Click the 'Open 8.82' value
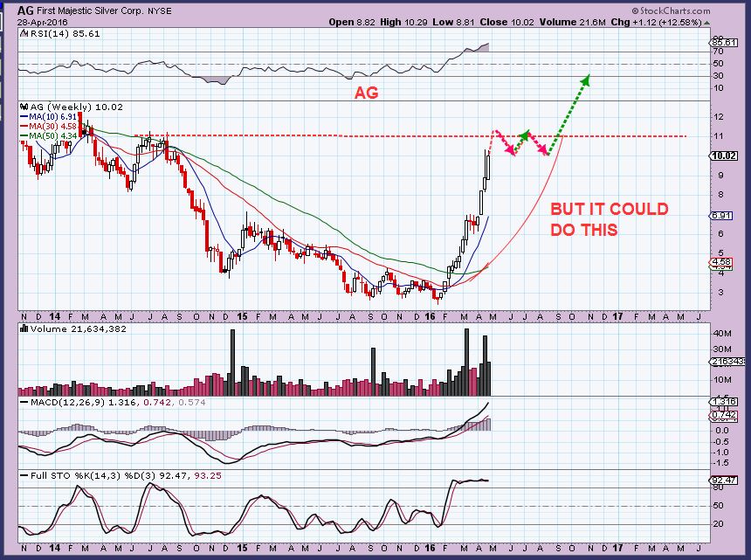This screenshot has width=751, height=560. coord(352,22)
